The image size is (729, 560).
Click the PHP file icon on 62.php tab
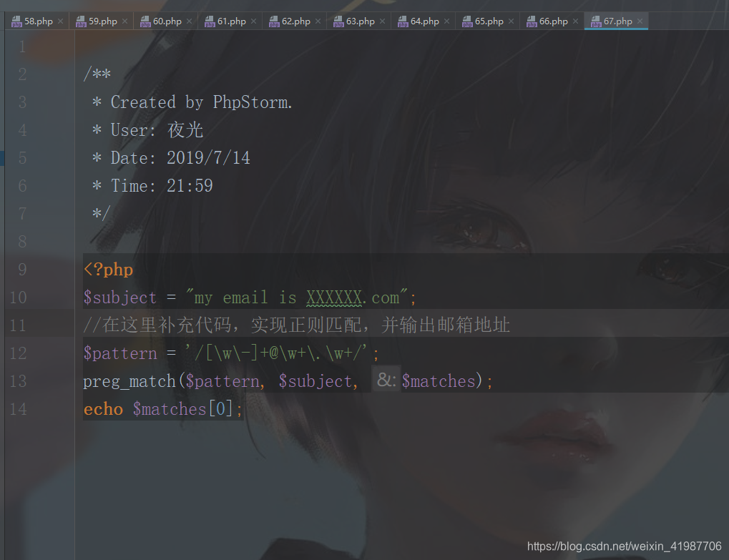click(x=274, y=21)
